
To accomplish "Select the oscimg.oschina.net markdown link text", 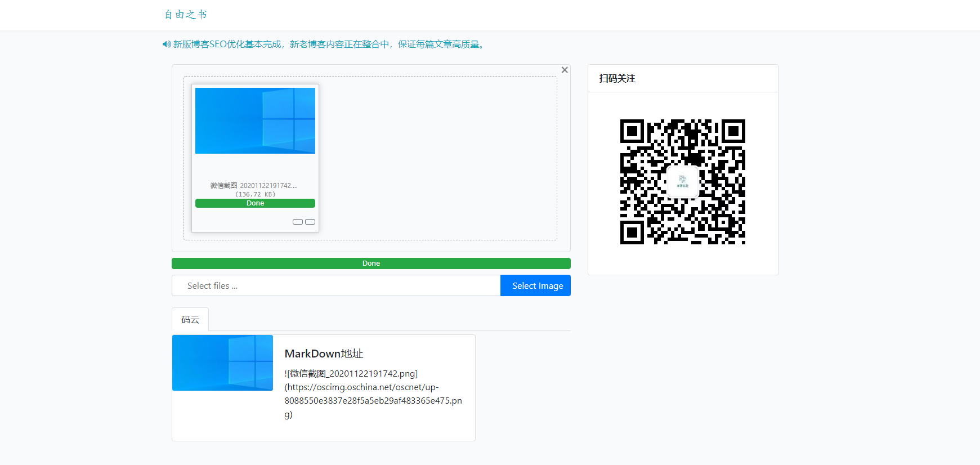I will point(373,394).
